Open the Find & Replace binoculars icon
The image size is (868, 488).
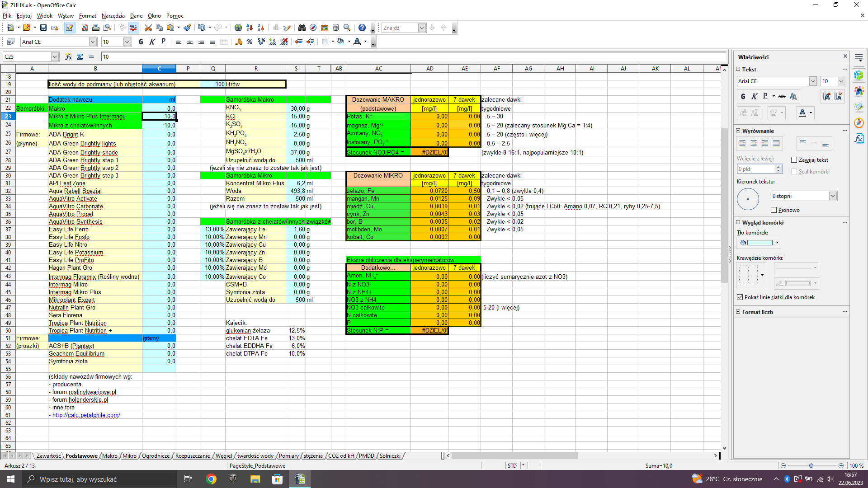302,28
